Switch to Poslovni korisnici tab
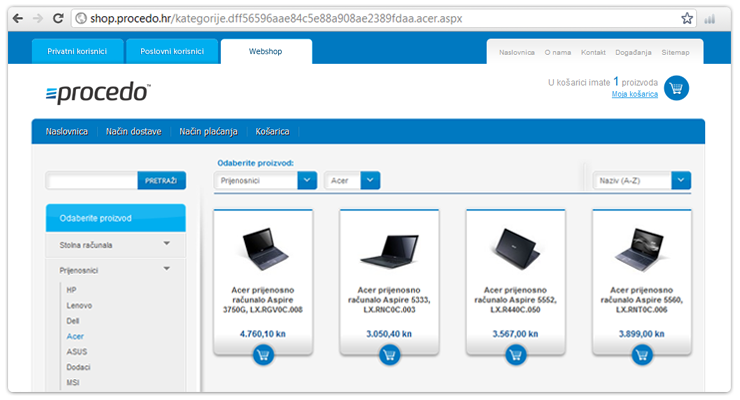 [172, 51]
